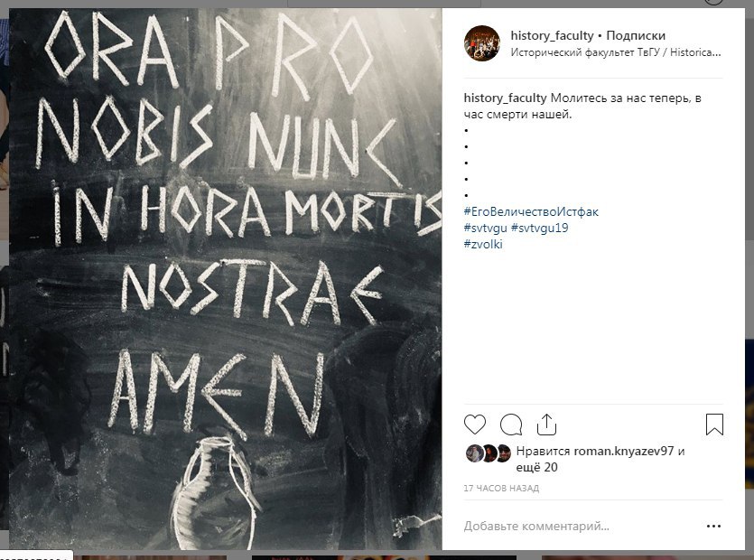The width and height of the screenshot is (754, 560).
Task: Open history_faculty profile avatar
Action: [482, 43]
